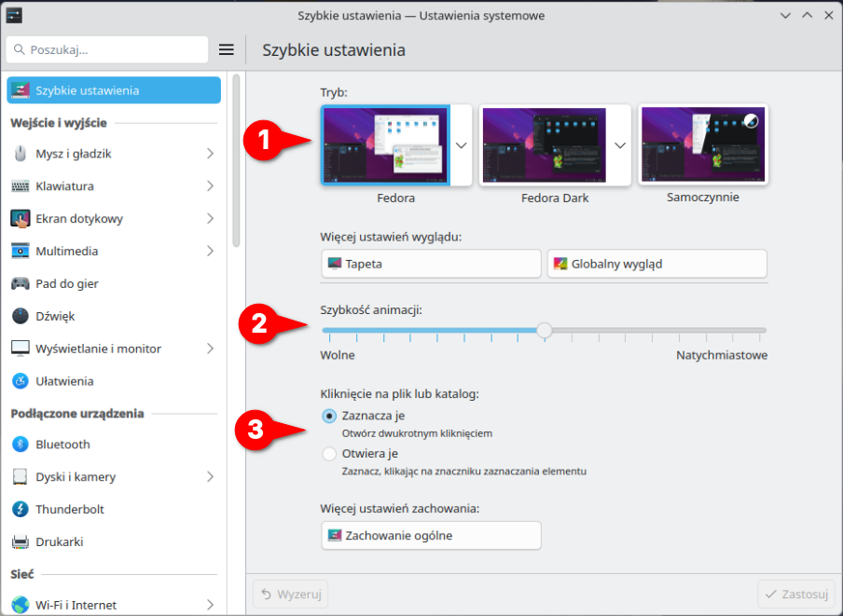Click the Szybkość animacji slider handle

(x=545, y=330)
